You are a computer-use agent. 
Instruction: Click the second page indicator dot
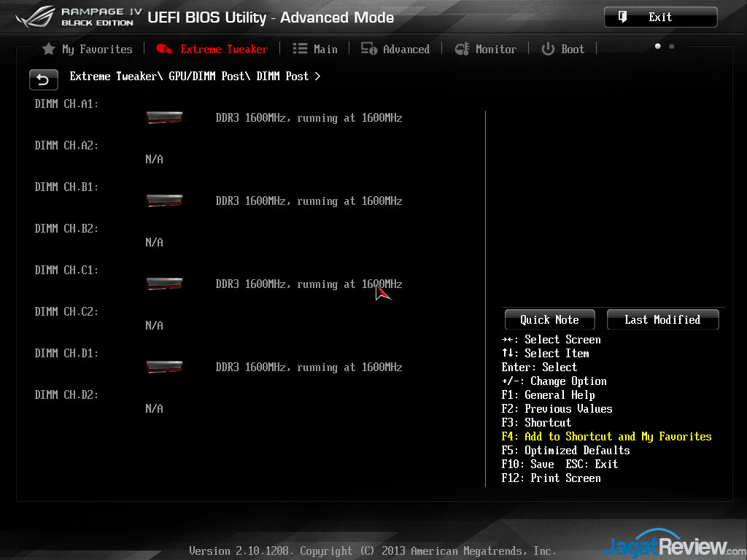[x=671, y=47]
